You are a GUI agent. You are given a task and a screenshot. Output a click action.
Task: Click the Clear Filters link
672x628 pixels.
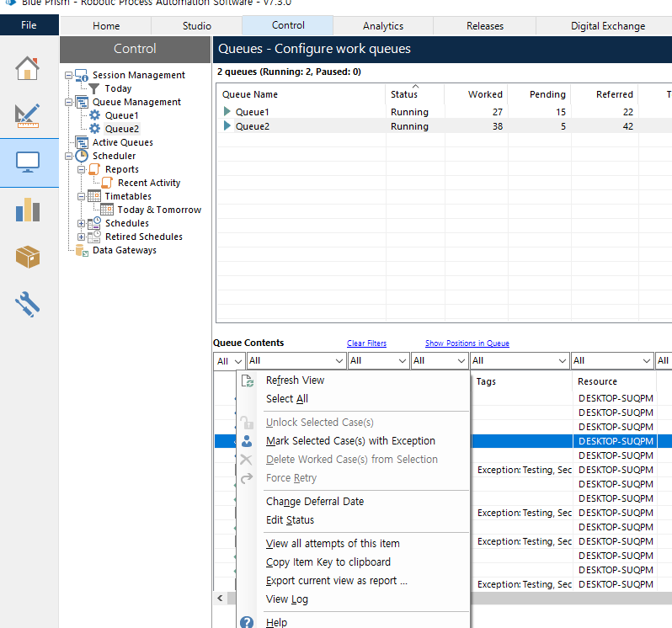point(366,343)
